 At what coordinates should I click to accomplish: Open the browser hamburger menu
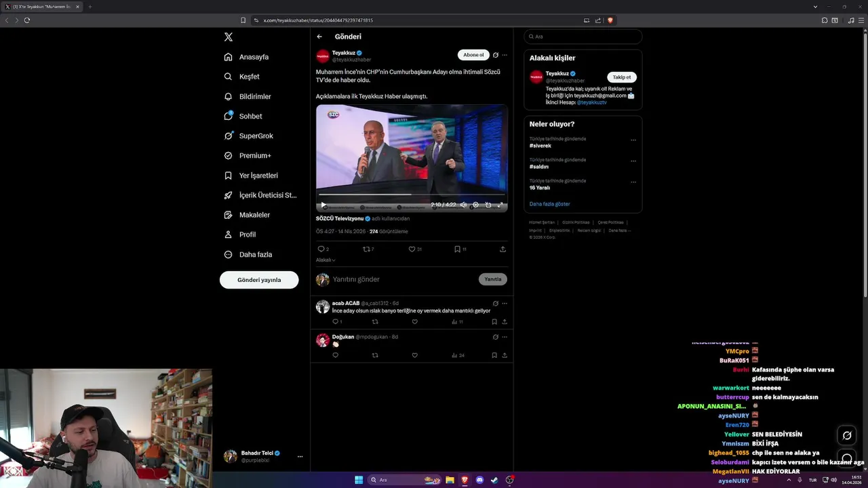pos(861,20)
